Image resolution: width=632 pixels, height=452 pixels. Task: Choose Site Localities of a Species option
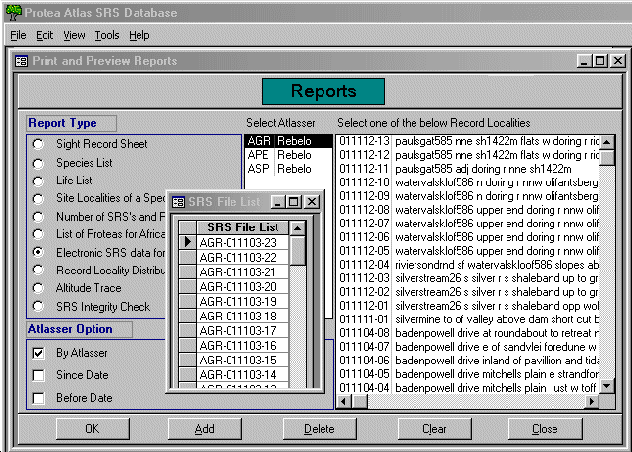point(38,198)
